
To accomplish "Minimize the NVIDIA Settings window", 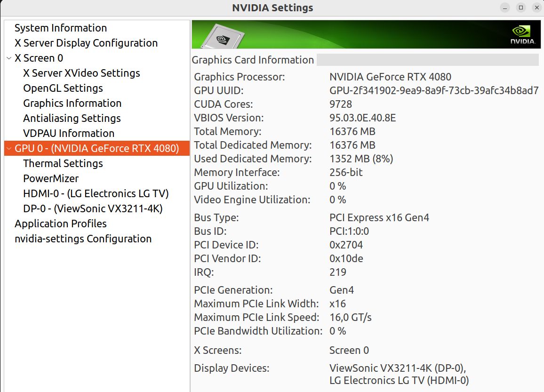I will (x=505, y=8).
